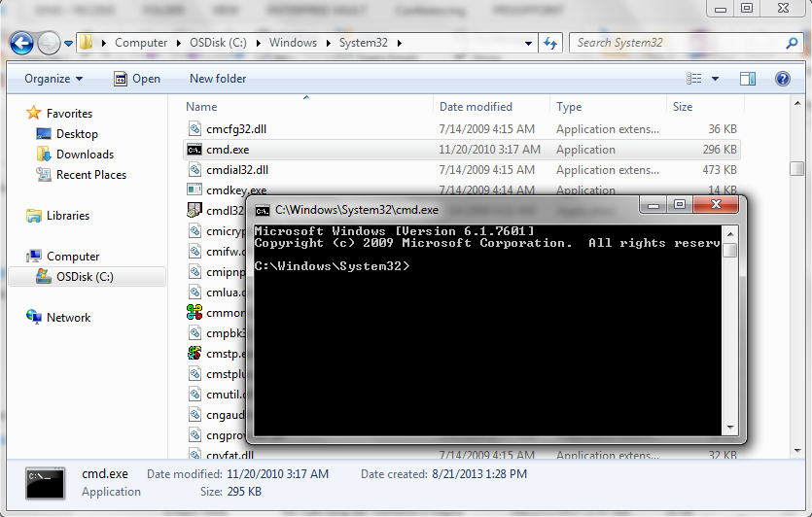Click in the Search System32 field
This screenshot has width=812, height=517.
(x=676, y=43)
